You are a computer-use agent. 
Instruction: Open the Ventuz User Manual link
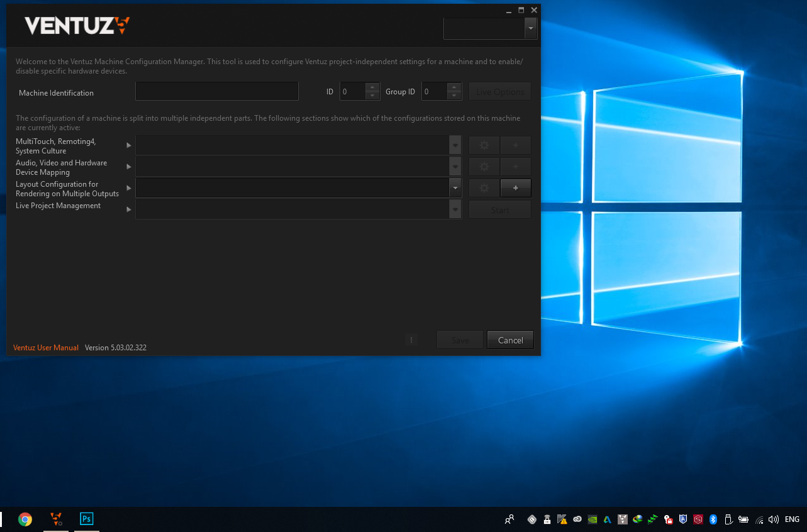pos(46,348)
